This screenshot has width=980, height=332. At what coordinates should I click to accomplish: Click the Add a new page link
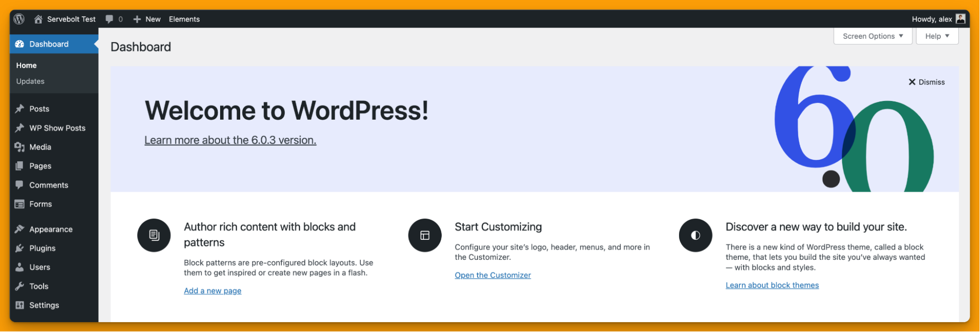pos(213,291)
